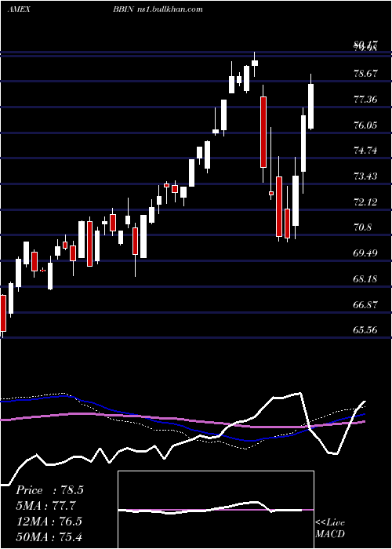Click the 12MA : 76.5 readout
This screenshot has width=392, height=549.
(x=49, y=521)
